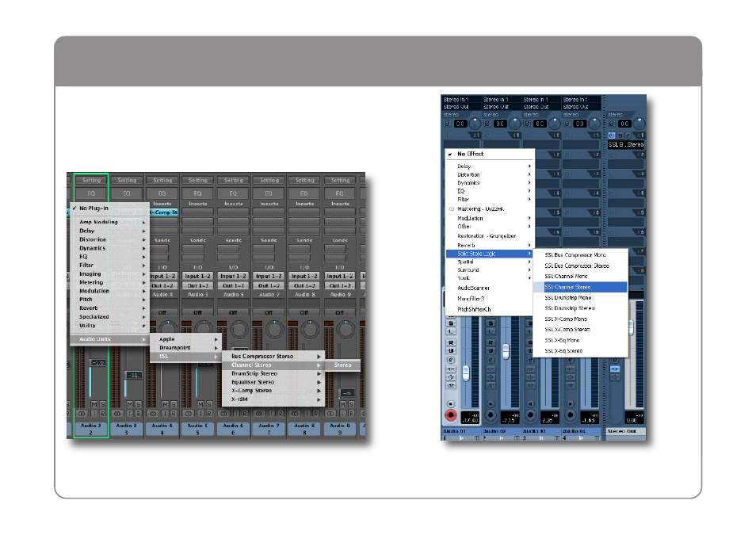Invert phase on Cubase Audio 04 channel
Image resolution: width=756 pixels, height=535 pixels.
pyautogui.click(x=567, y=124)
